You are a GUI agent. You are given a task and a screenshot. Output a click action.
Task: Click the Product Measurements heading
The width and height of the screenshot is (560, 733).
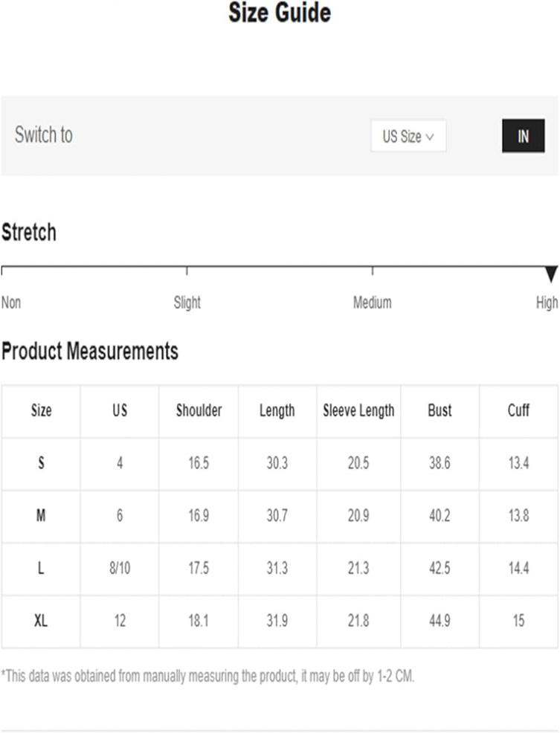90,351
